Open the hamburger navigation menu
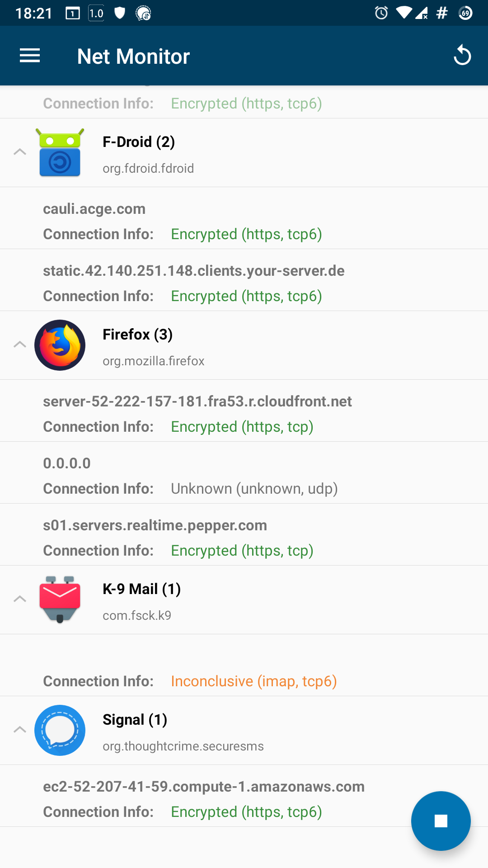Image resolution: width=488 pixels, height=868 pixels. click(30, 56)
